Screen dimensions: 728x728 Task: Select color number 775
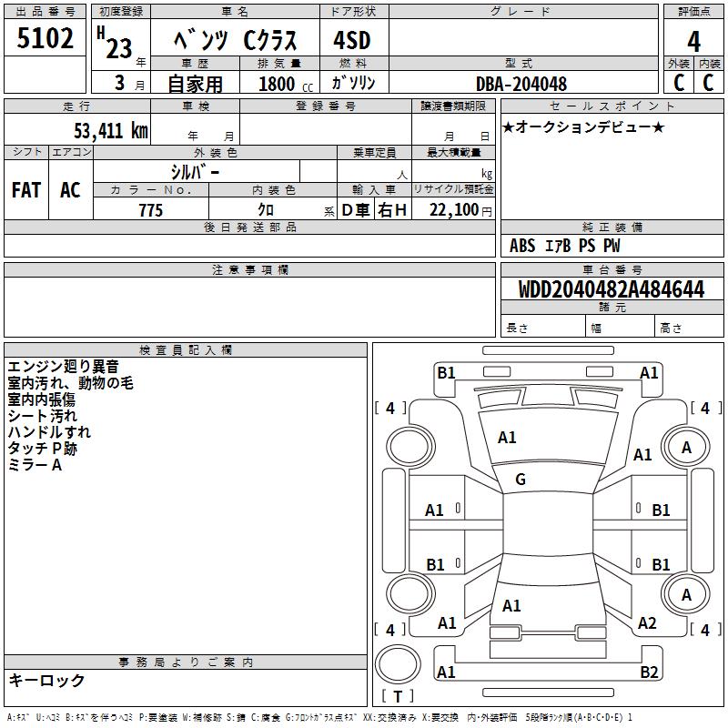pyautogui.click(x=151, y=210)
